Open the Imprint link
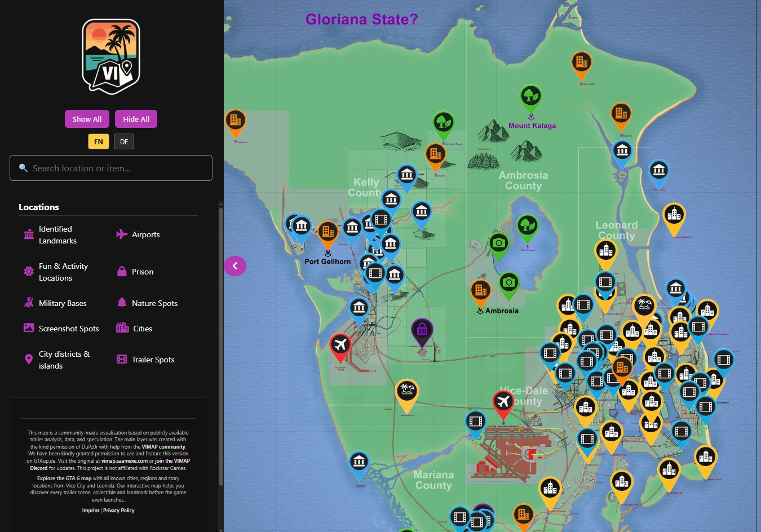 (91, 511)
